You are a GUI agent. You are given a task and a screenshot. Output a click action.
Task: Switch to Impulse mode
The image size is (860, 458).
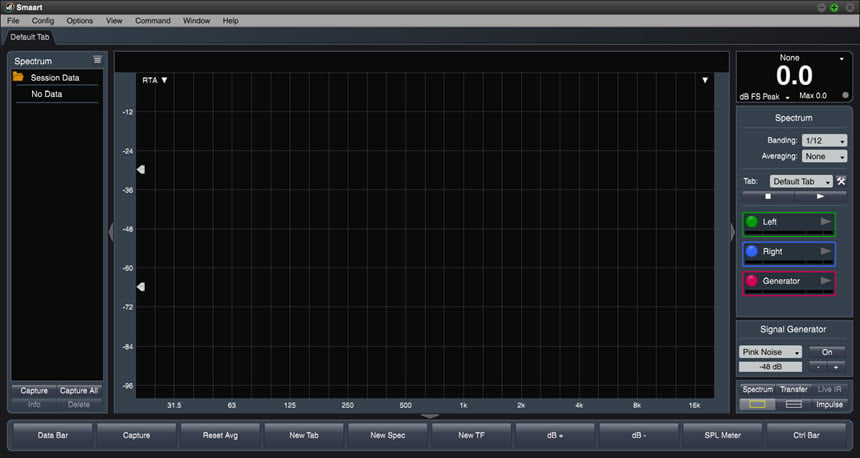pos(829,404)
